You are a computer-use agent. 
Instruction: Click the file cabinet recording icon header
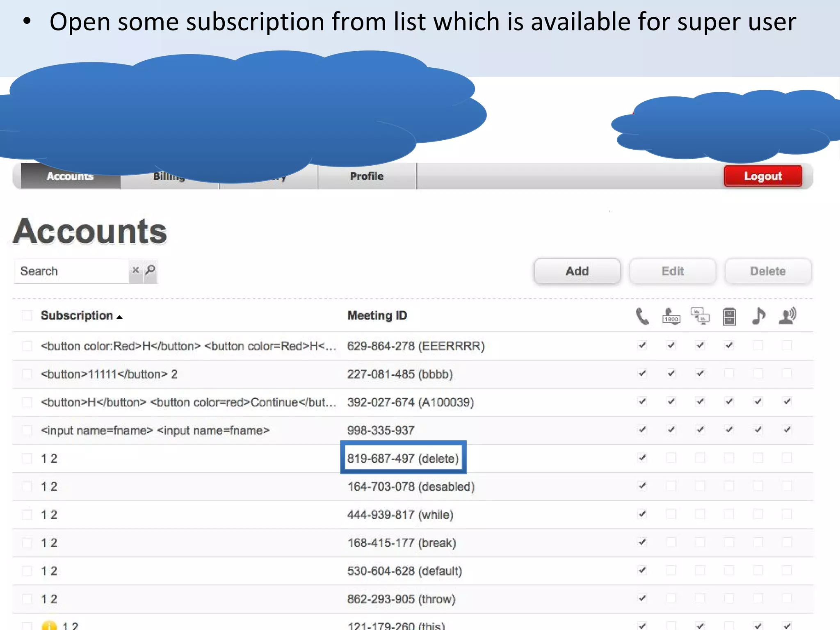729,316
